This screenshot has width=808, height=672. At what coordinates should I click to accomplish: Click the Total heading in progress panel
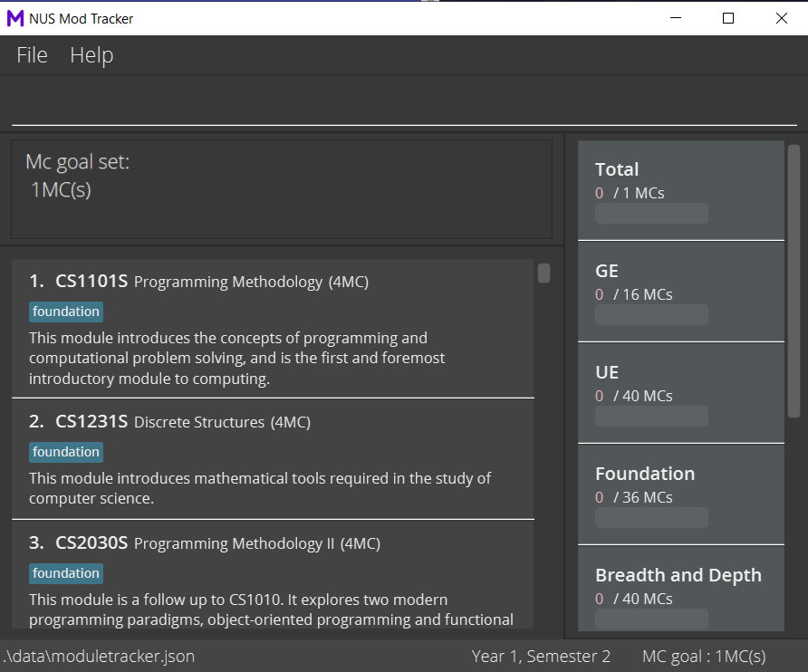pos(617,169)
